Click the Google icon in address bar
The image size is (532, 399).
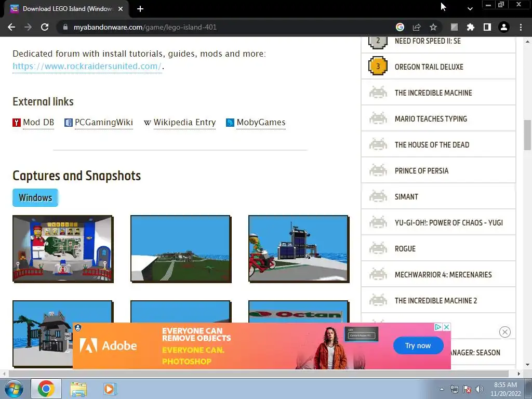pos(400,27)
